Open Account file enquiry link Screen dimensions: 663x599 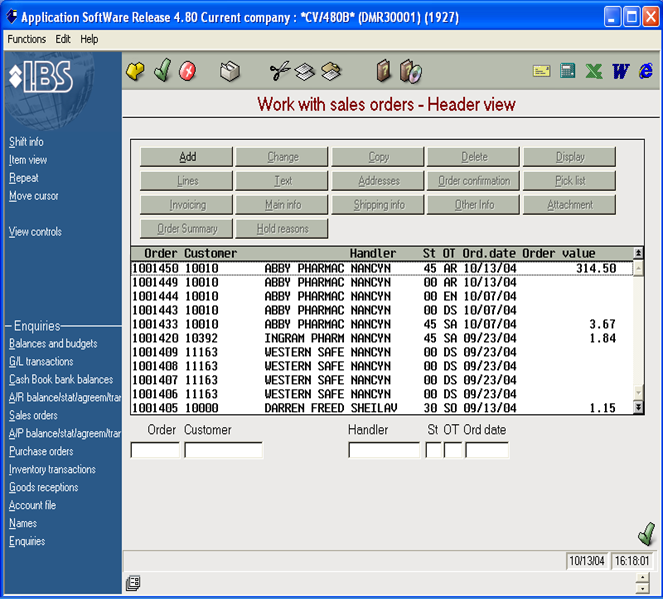[32, 506]
